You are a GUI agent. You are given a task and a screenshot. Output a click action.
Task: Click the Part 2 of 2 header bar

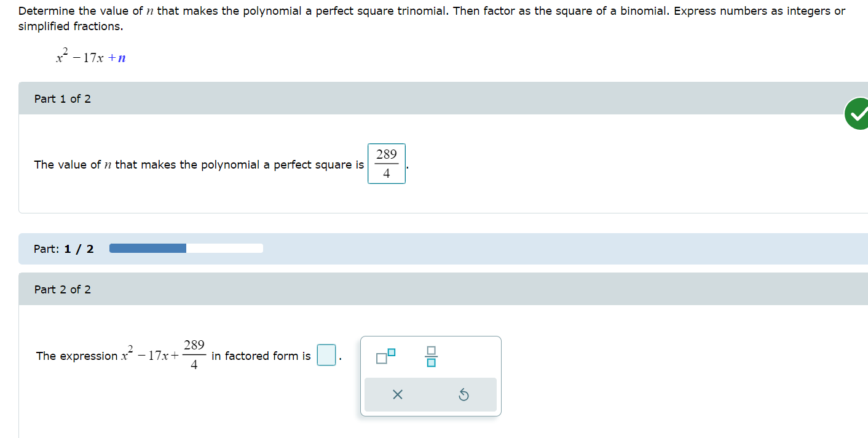click(x=63, y=289)
